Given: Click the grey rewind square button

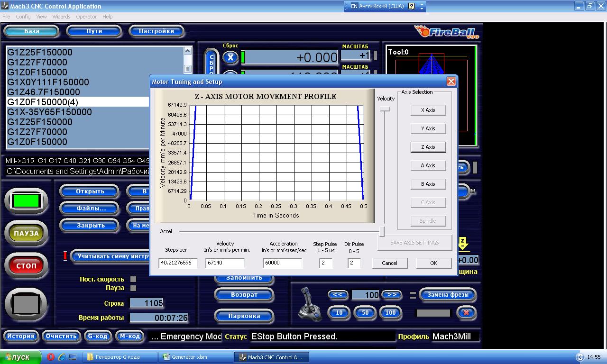Looking at the screenshot, I should [x=26, y=305].
